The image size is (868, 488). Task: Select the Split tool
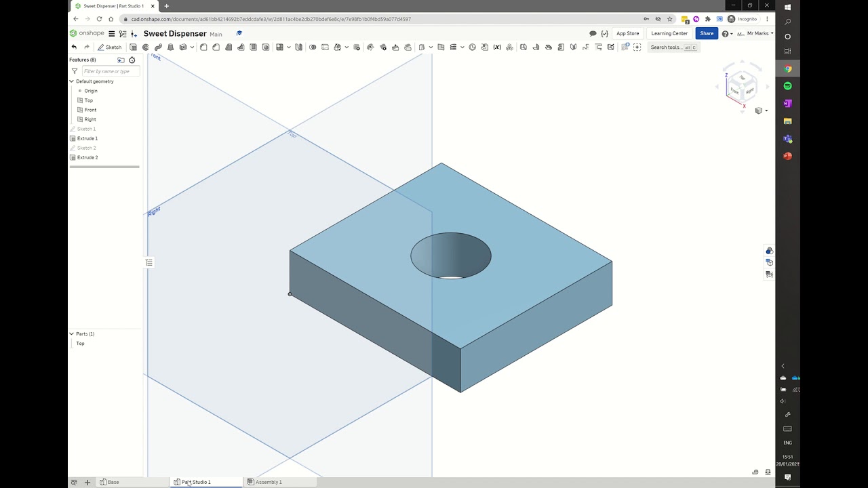pyautogui.click(x=325, y=47)
